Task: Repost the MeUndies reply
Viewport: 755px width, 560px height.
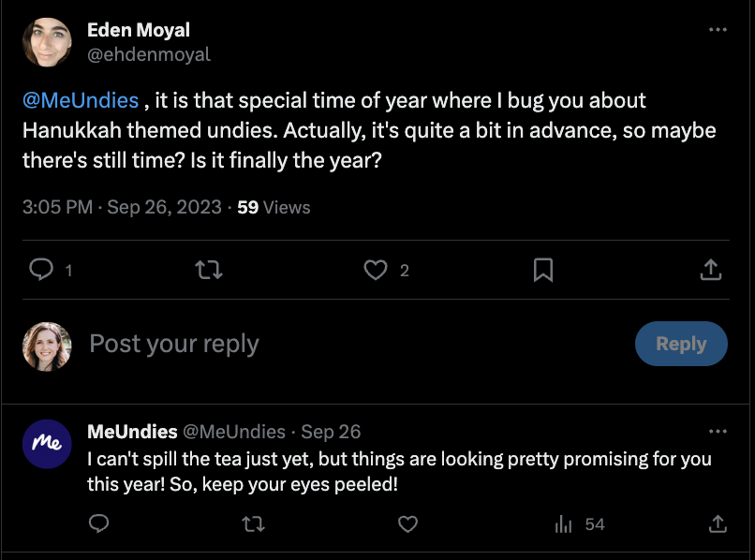Action: 253,524
